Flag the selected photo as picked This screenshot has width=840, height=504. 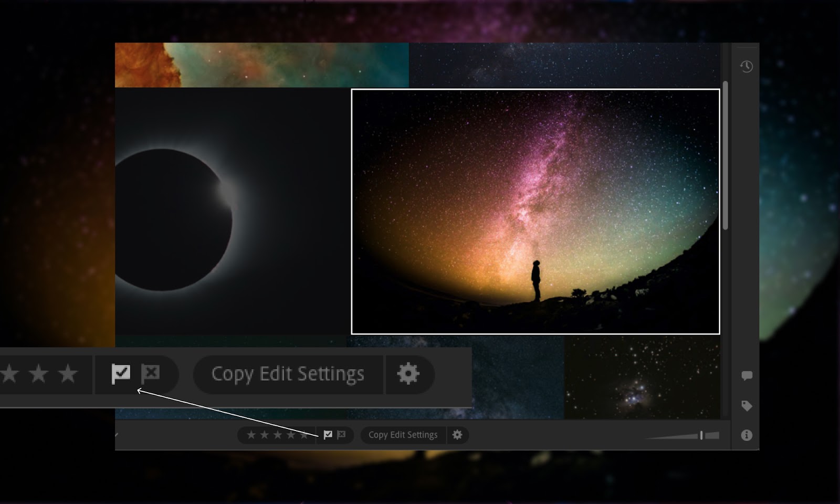click(328, 435)
